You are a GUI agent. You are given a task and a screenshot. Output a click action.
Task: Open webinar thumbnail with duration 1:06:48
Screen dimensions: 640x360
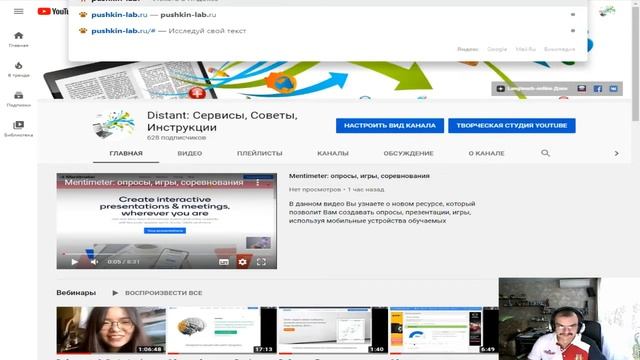(x=111, y=330)
